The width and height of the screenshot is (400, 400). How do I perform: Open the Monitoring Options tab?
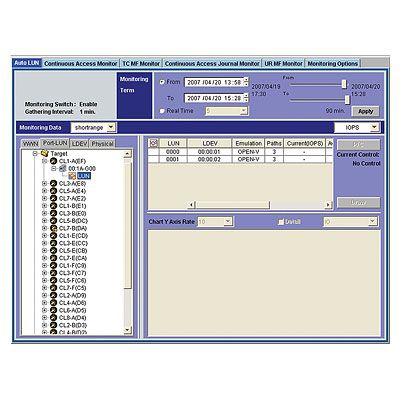(x=332, y=63)
